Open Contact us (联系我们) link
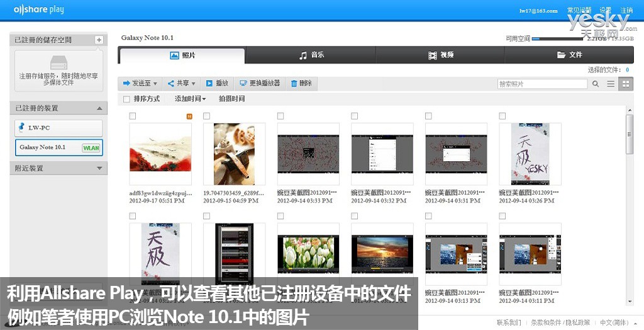644x330 pixels. point(509,322)
